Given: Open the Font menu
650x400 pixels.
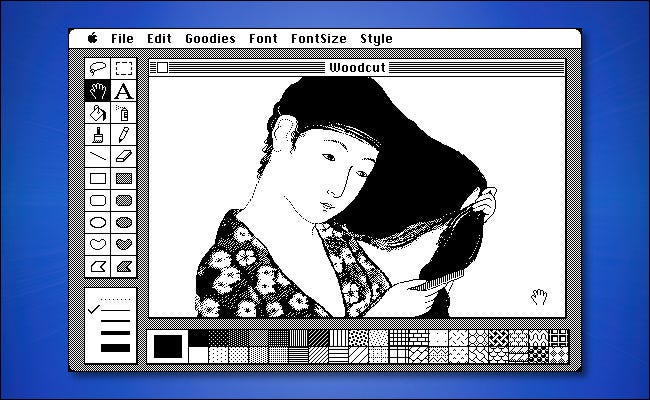Looking at the screenshot, I should pyautogui.click(x=263, y=39).
